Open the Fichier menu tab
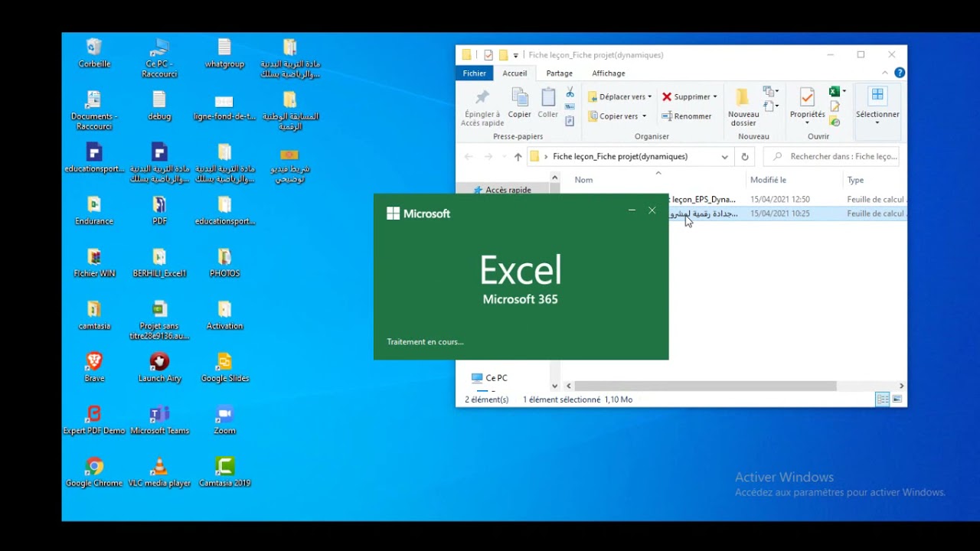The image size is (980, 551). (x=474, y=73)
